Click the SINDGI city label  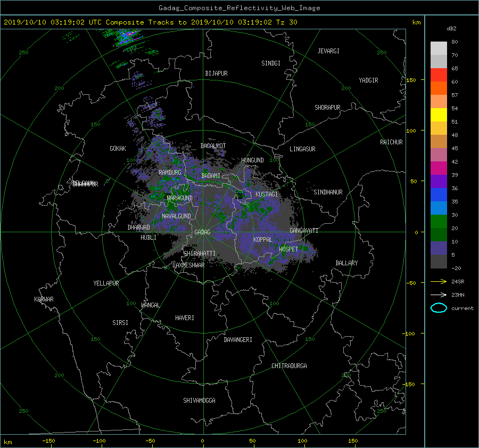pos(271,63)
